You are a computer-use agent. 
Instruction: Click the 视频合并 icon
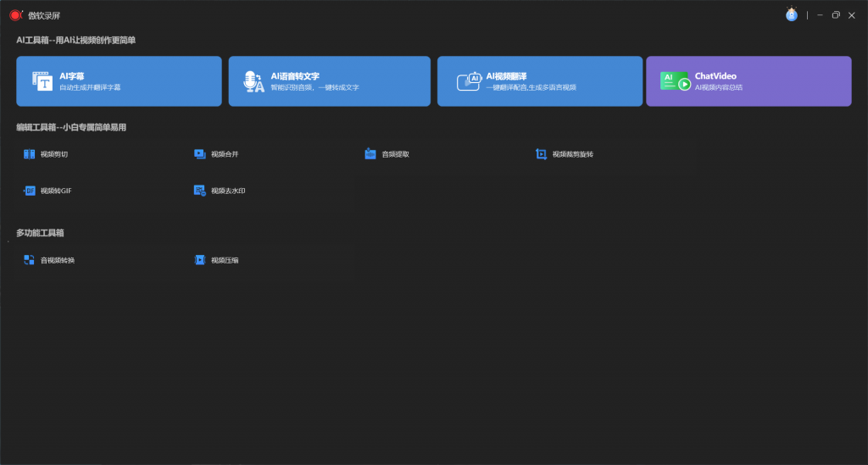[x=200, y=154]
